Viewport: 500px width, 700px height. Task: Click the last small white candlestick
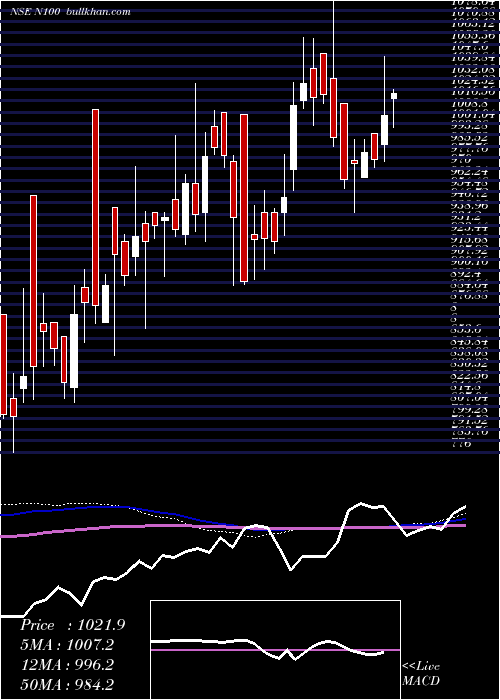click(x=394, y=96)
